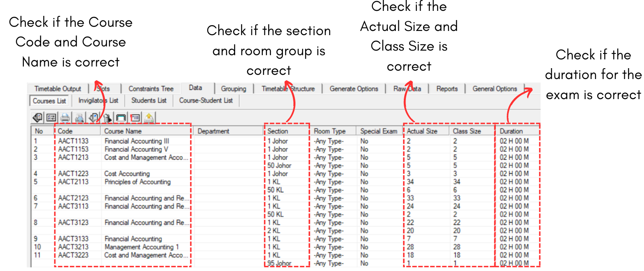Click the printer icon to print

point(65,118)
